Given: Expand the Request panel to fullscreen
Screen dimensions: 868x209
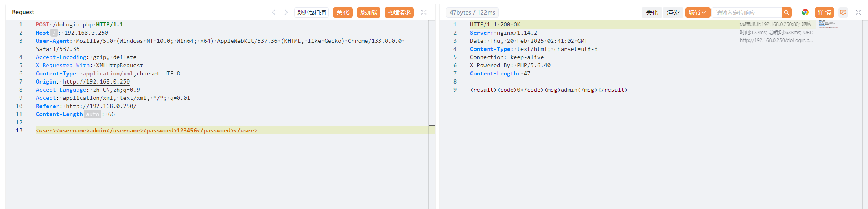Looking at the screenshot, I should (x=424, y=13).
